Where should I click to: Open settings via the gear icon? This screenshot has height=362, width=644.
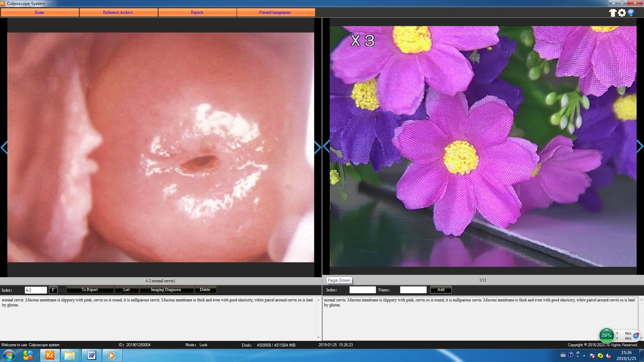[x=622, y=13]
